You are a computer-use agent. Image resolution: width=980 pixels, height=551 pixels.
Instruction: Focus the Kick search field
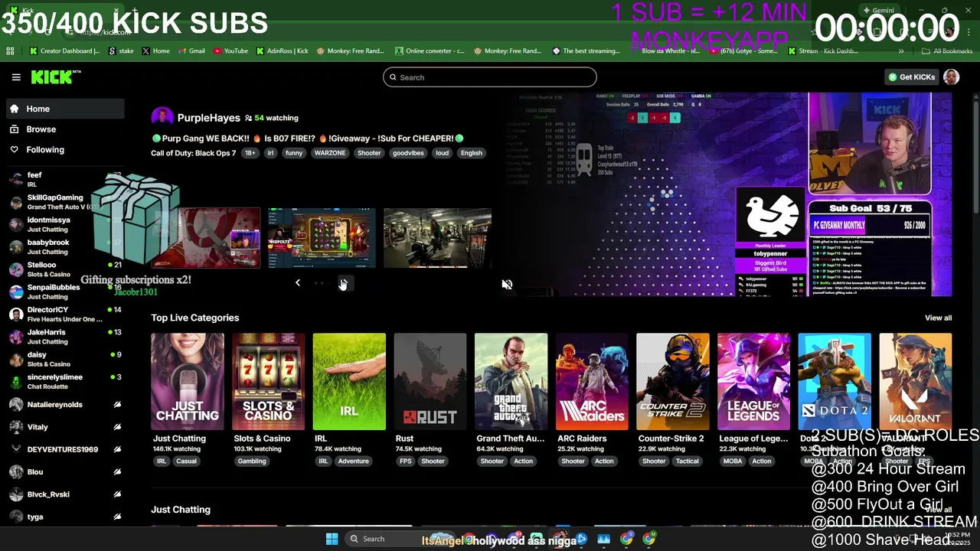tap(490, 77)
